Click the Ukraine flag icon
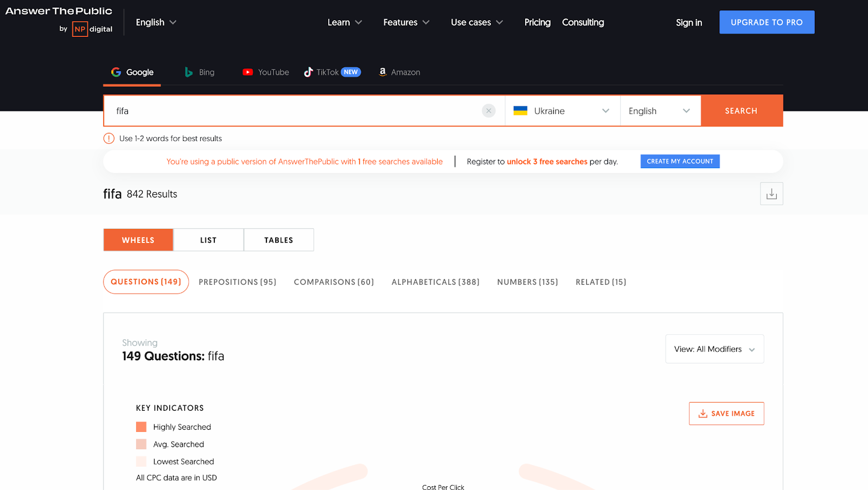868x490 pixels. coord(520,111)
